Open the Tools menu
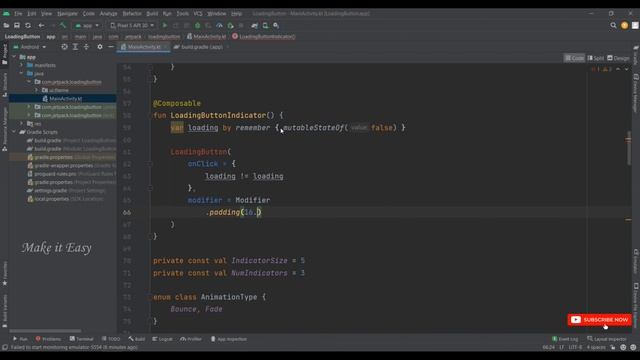Viewport: 640px width, 360px height. [x=182, y=13]
